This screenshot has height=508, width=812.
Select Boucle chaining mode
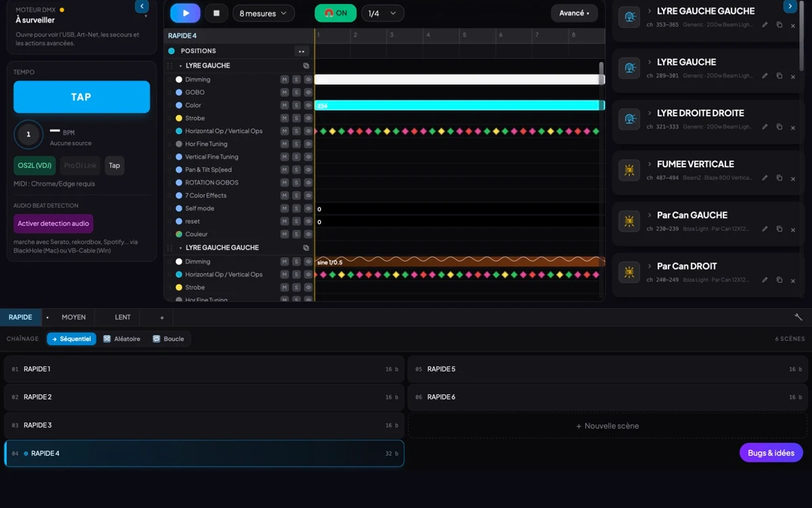tap(168, 339)
